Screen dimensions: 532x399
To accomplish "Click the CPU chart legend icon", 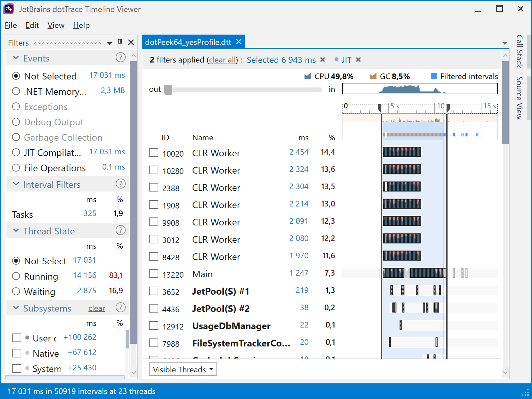I will 308,76.
